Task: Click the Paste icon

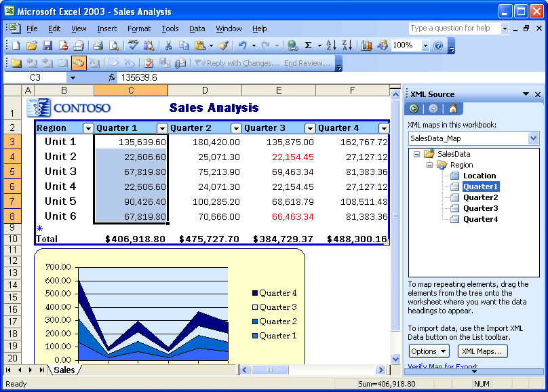Action: 199,45
